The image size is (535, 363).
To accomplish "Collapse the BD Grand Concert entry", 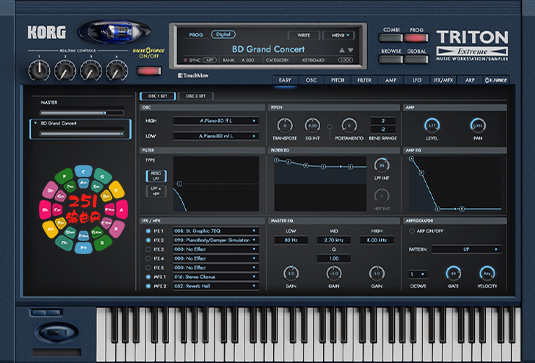I will pos(35,123).
